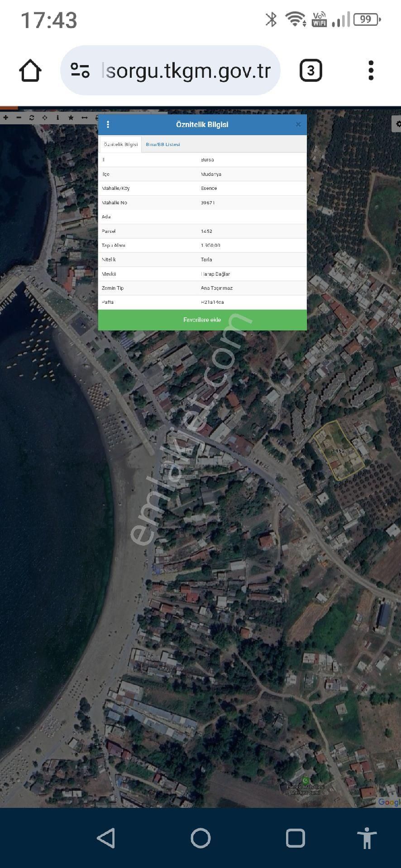Click the highlighted parcel 1452 on map
This screenshot has width=401, height=868.
tap(338, 451)
